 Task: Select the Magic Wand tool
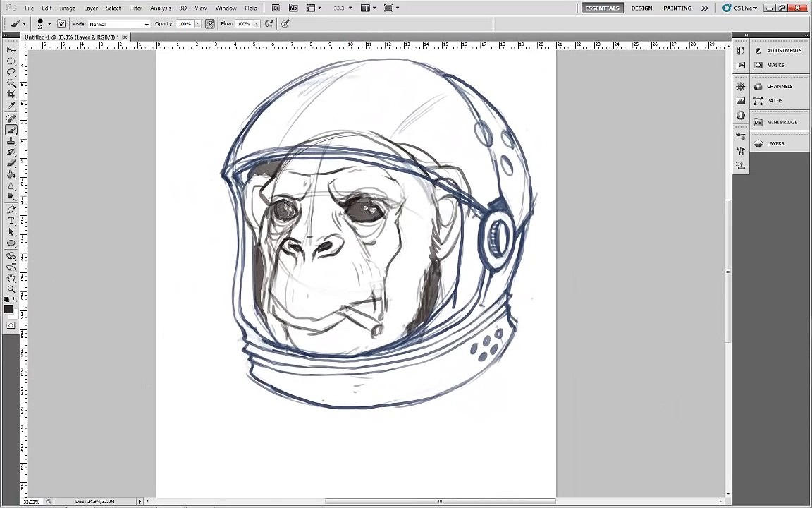(x=11, y=83)
